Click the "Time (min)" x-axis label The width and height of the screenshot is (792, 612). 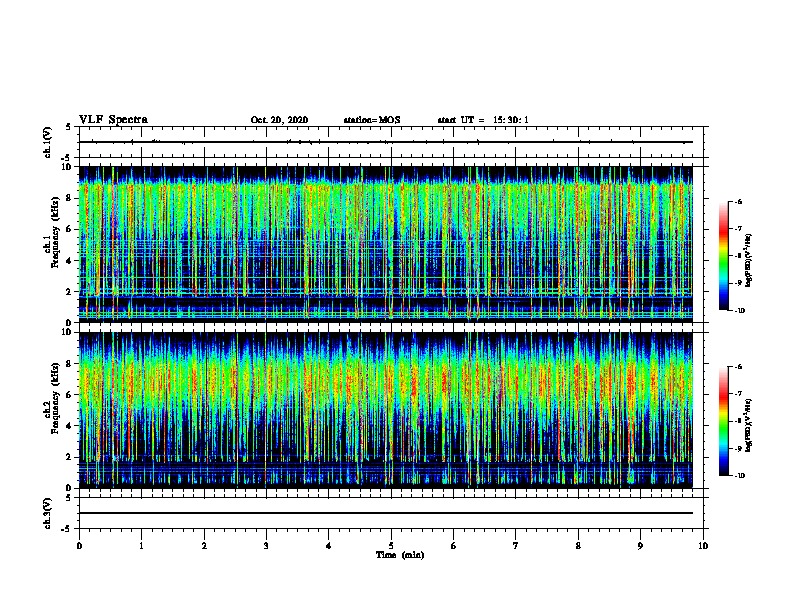(x=400, y=555)
